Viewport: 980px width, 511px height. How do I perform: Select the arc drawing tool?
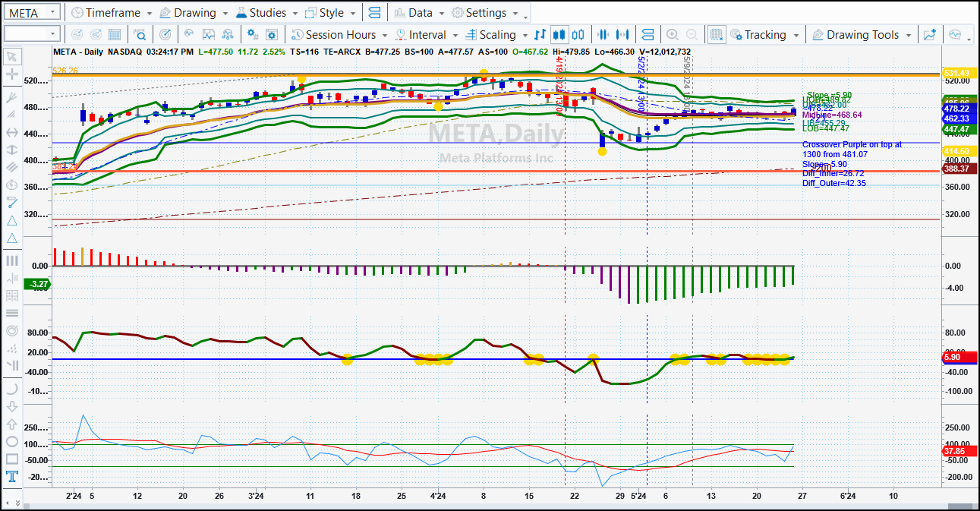pos(12,388)
